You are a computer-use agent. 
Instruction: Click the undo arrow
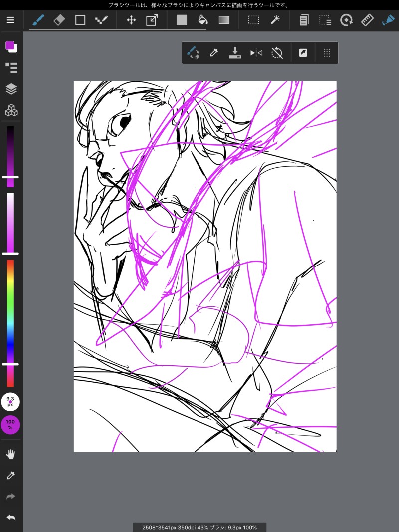pyautogui.click(x=11, y=518)
